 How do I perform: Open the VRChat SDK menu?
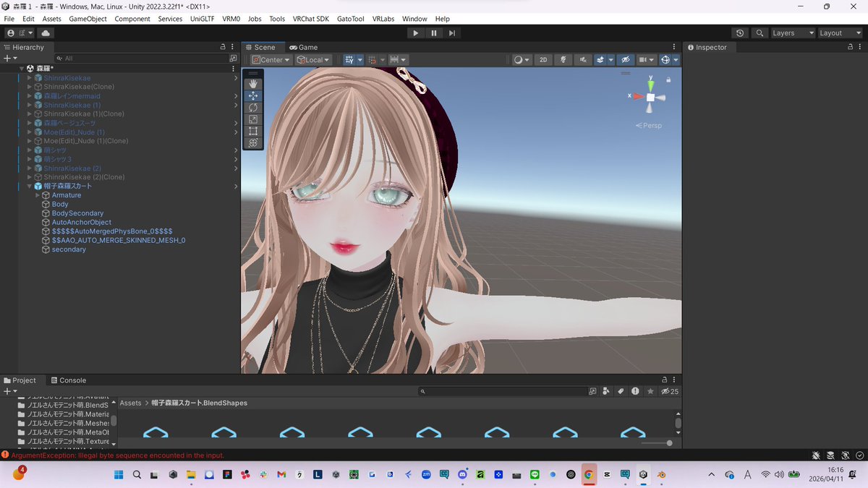coord(310,19)
